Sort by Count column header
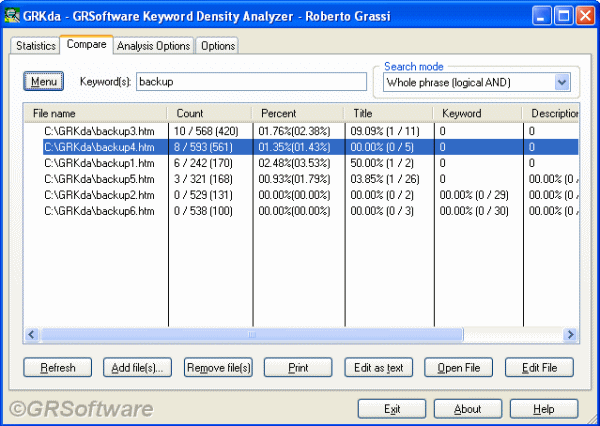 [x=210, y=113]
